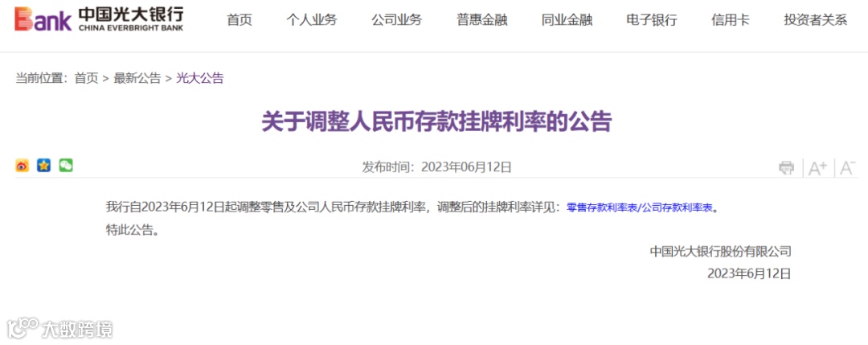This screenshot has width=868, height=345.
Task: Open China Everbright Bank logo
Action: point(99,19)
